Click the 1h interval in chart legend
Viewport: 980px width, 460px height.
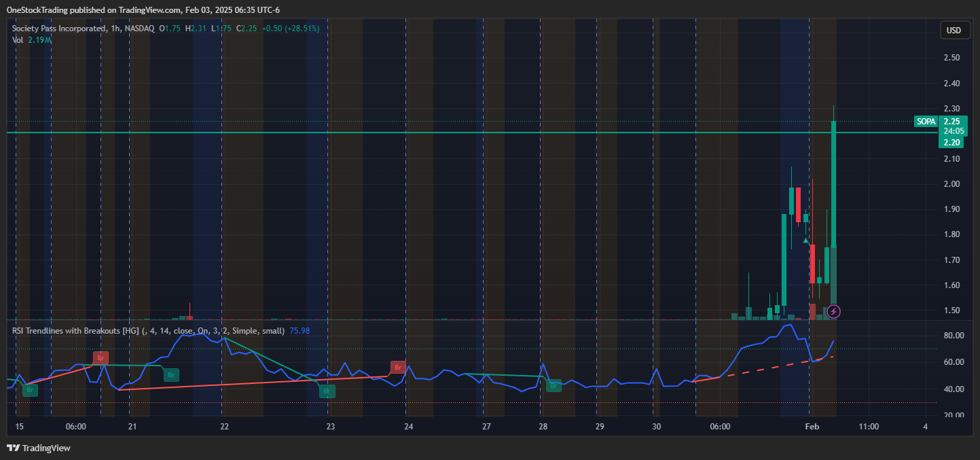pyautogui.click(x=113, y=29)
